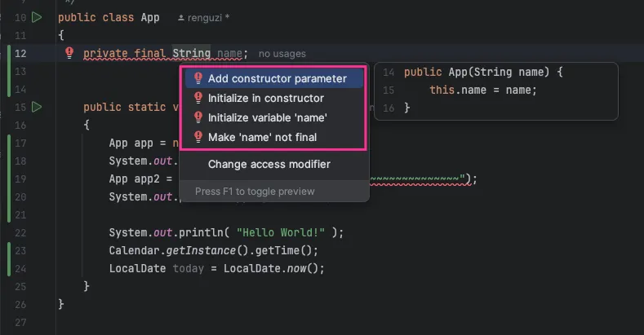This screenshot has height=335, width=644.
Task: Click line number 24 in the gutter
Action: [21, 268]
